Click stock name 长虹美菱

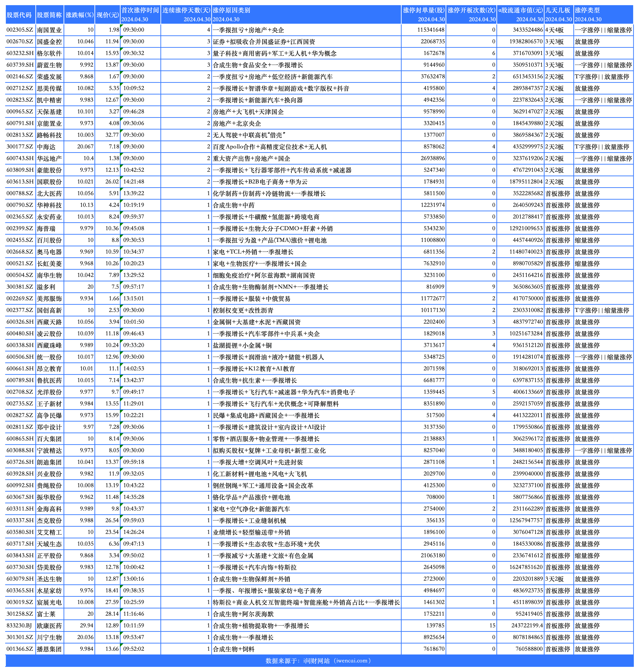[x=49, y=264]
